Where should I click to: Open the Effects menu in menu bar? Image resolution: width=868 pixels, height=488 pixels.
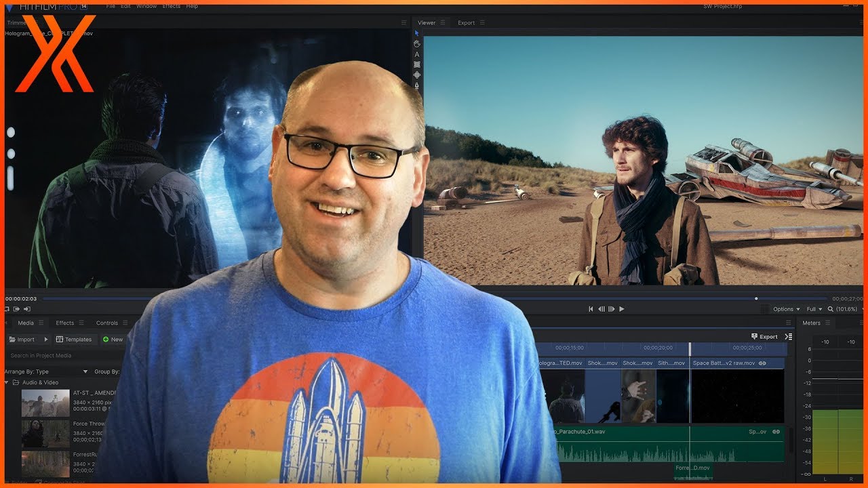(x=172, y=6)
